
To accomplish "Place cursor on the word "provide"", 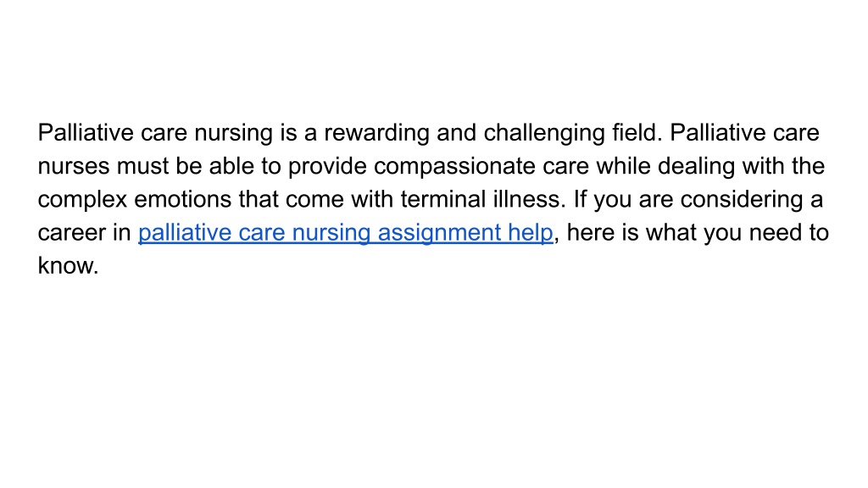I will [x=327, y=167].
